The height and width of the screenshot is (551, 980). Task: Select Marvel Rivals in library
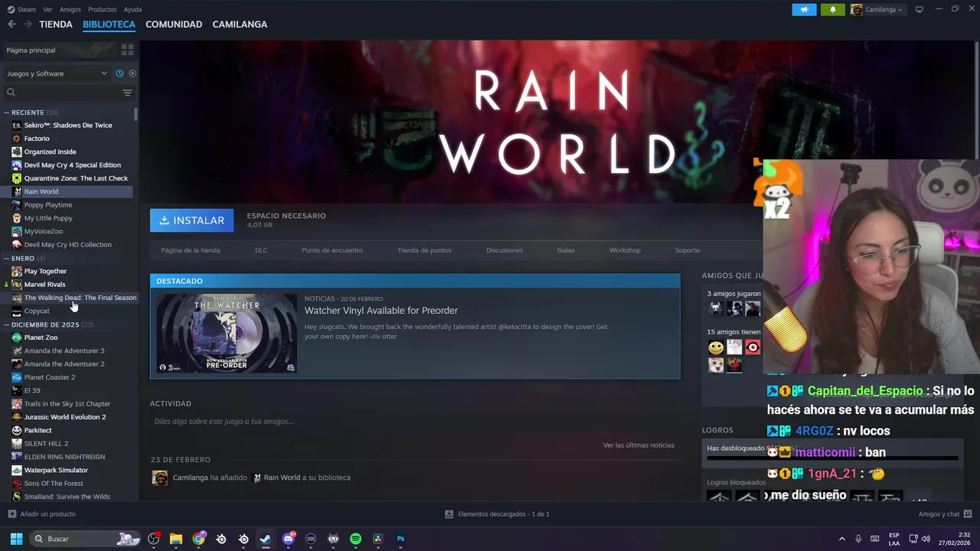pyautogui.click(x=45, y=285)
